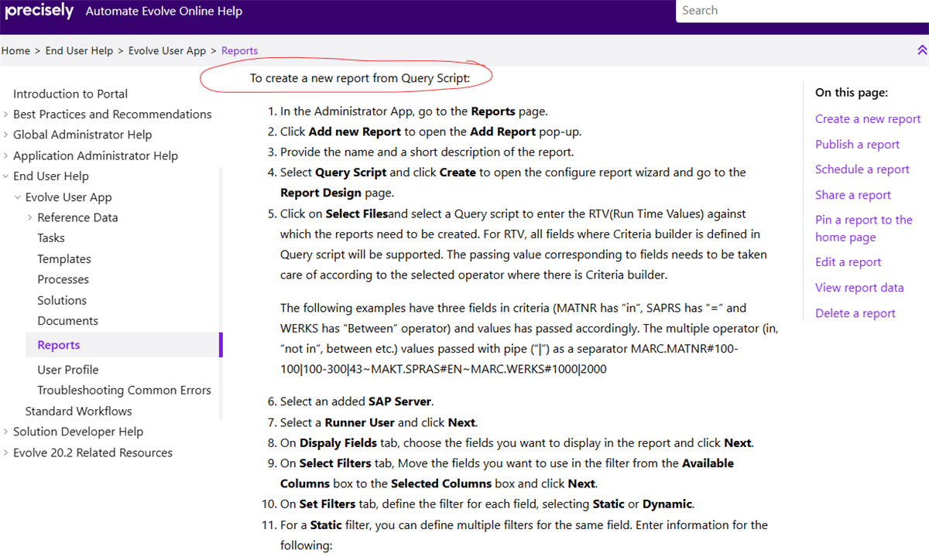Click bold 'Add new Report' text in step 2

355,131
